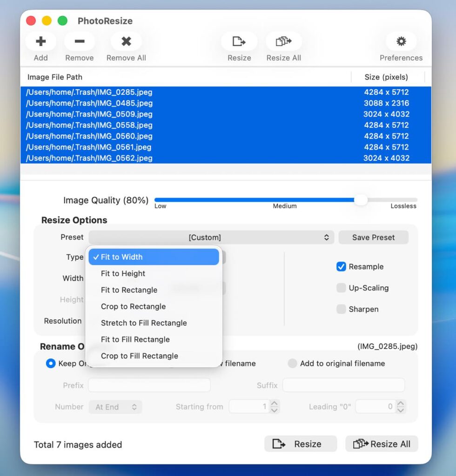Click the toolbar Resize icon at top
Viewport: 456px width, 476px height.
(239, 42)
